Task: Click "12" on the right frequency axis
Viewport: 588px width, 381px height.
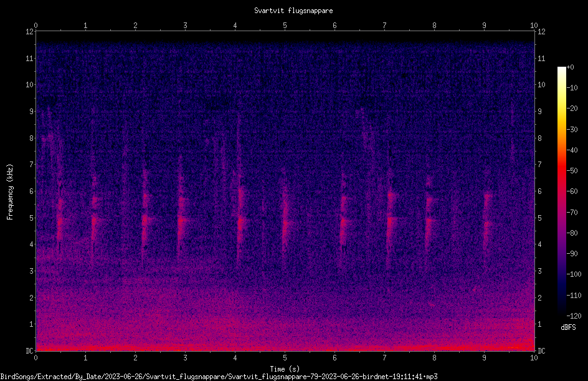Action: coord(541,32)
